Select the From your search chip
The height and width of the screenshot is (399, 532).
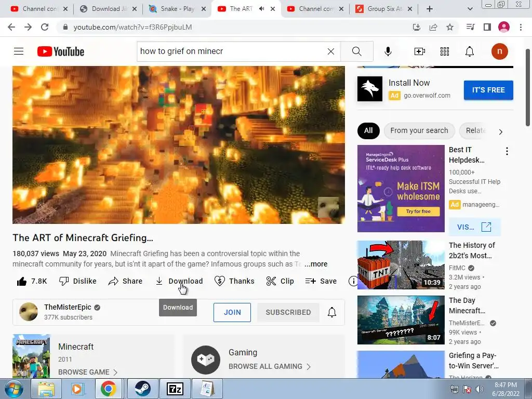[x=419, y=130]
